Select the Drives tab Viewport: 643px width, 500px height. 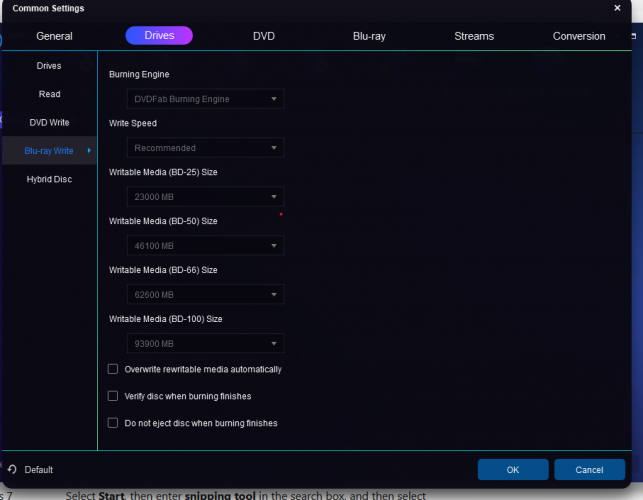click(x=159, y=36)
